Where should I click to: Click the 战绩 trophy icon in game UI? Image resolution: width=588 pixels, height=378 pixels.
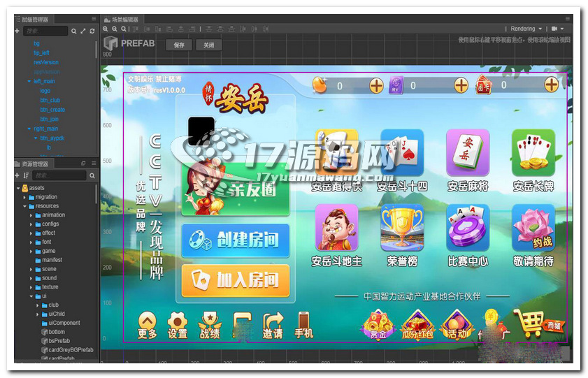pos(210,325)
